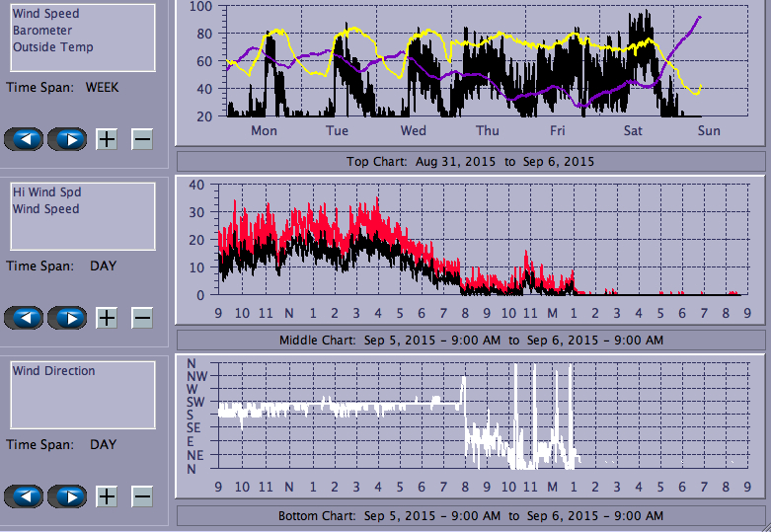Click the bottom chart's left arrow button
This screenshot has height=532, width=771.
coord(25,496)
